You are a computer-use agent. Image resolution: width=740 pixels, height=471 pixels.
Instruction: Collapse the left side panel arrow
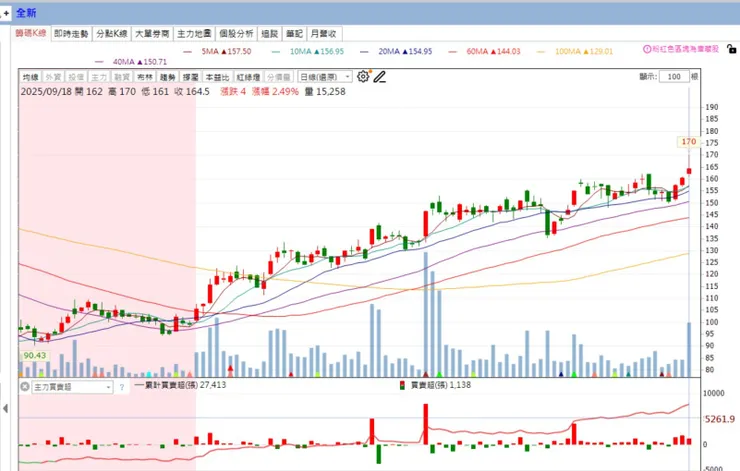(5, 408)
